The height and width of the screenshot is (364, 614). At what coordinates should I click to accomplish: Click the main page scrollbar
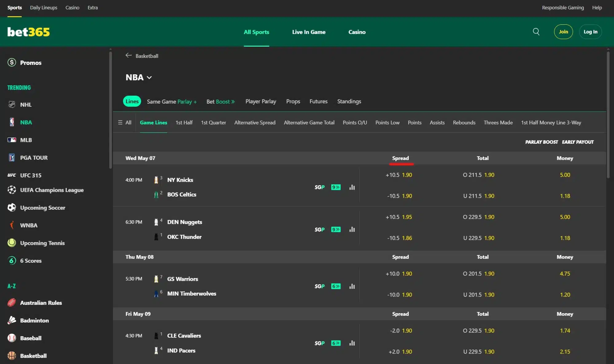point(608,115)
